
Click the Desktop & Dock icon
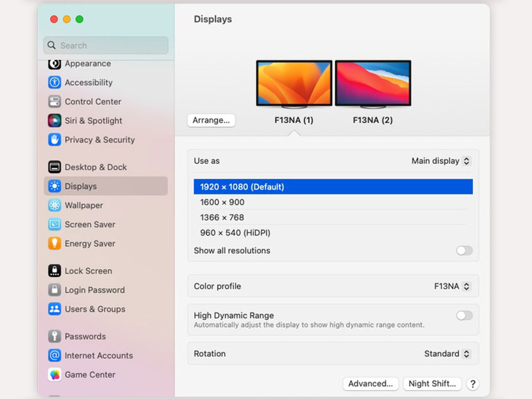coord(55,167)
